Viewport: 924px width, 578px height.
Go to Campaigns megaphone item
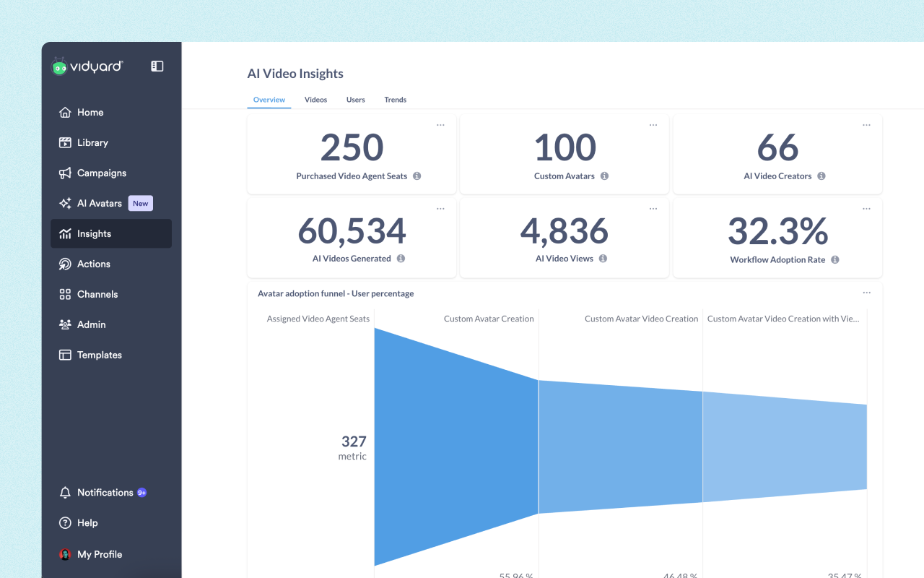coord(101,173)
